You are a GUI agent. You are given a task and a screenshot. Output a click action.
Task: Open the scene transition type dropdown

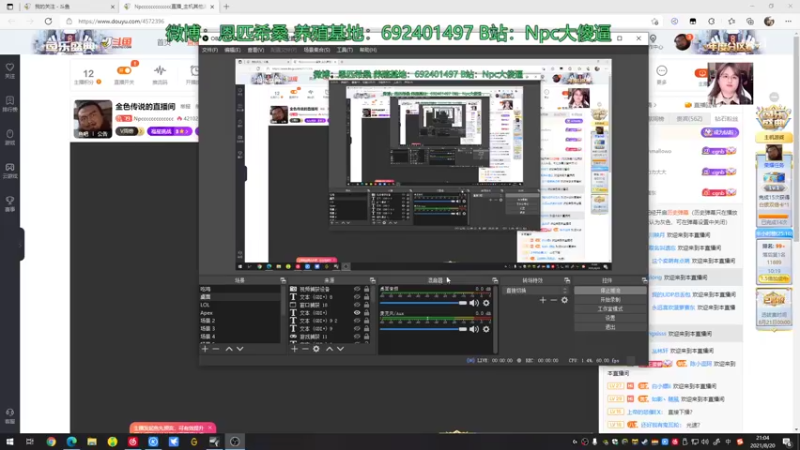(x=536, y=290)
